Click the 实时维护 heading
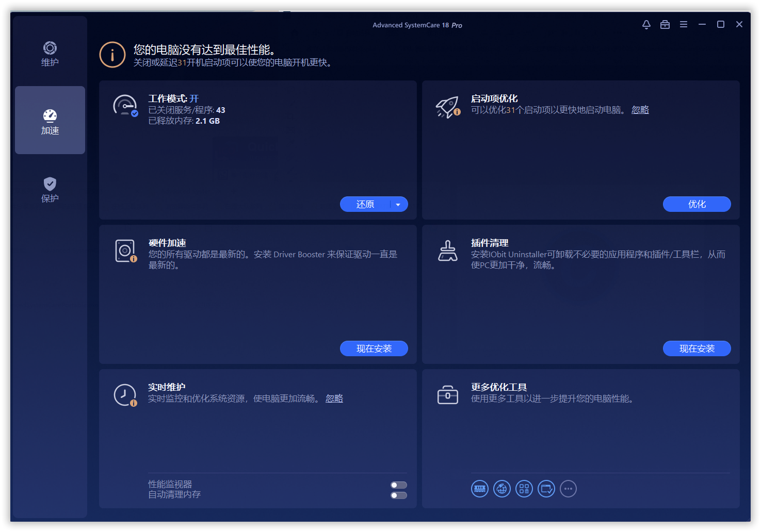The width and height of the screenshot is (761, 532). 167,387
